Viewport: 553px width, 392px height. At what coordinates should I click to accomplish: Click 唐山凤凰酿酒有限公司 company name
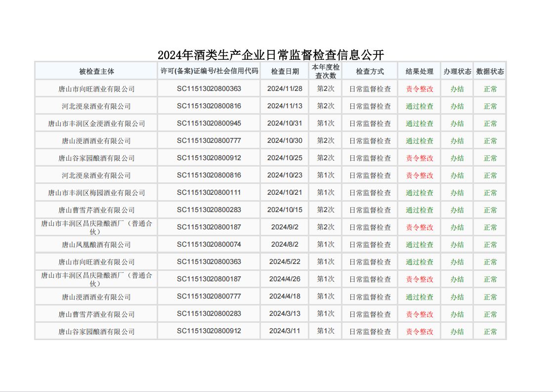point(96,245)
